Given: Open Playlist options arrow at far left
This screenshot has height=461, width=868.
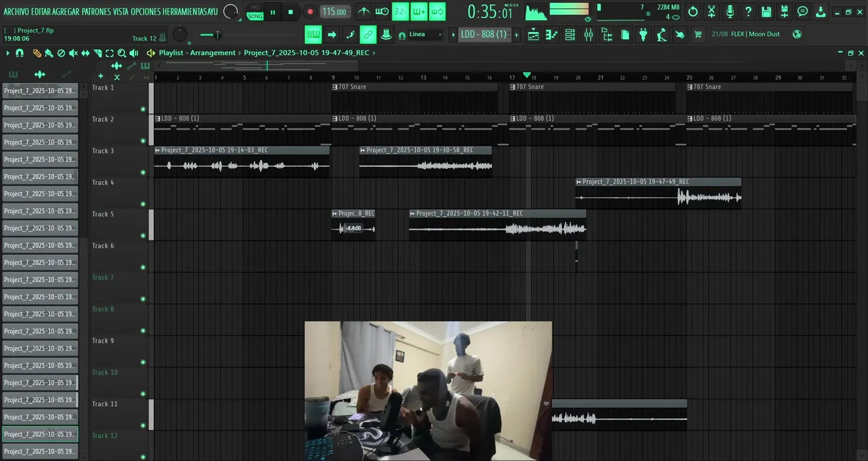Looking at the screenshot, I should 8,53.
